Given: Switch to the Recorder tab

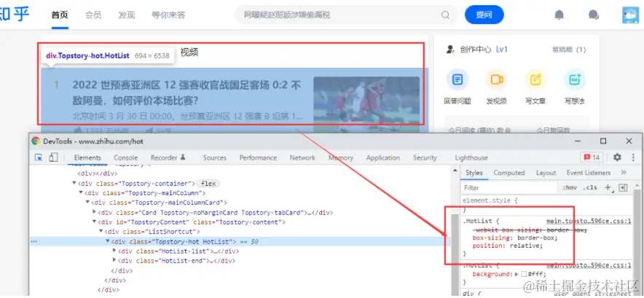Looking at the screenshot, I should [168, 157].
